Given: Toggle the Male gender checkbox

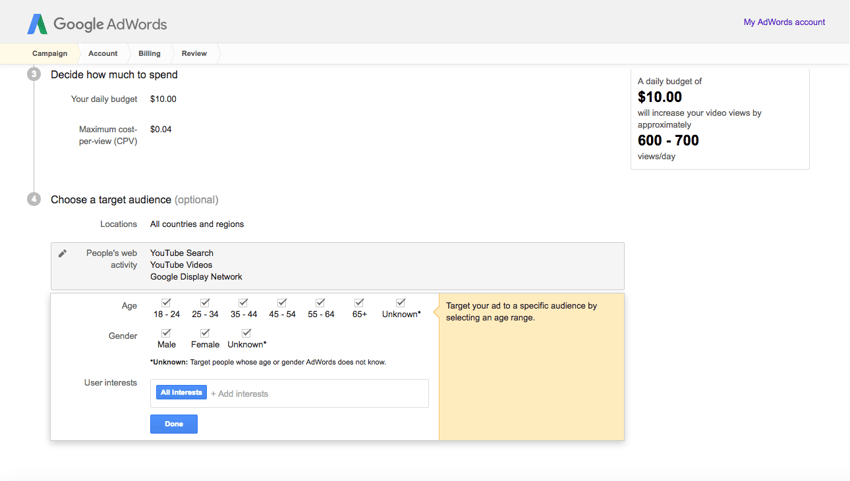Looking at the screenshot, I should [x=166, y=333].
